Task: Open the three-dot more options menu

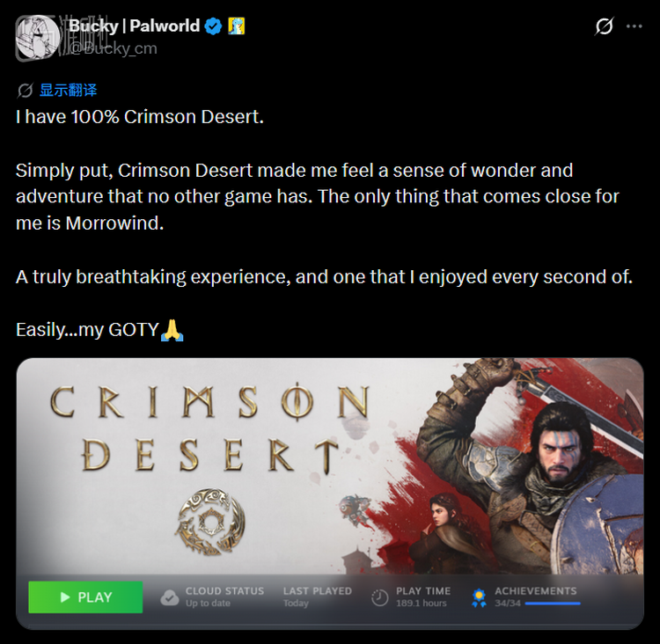Action: (634, 26)
